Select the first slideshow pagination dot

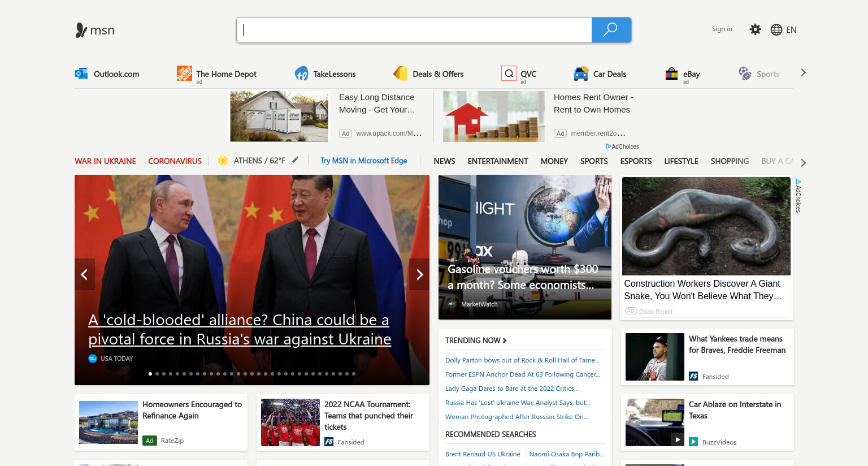pyautogui.click(x=150, y=374)
